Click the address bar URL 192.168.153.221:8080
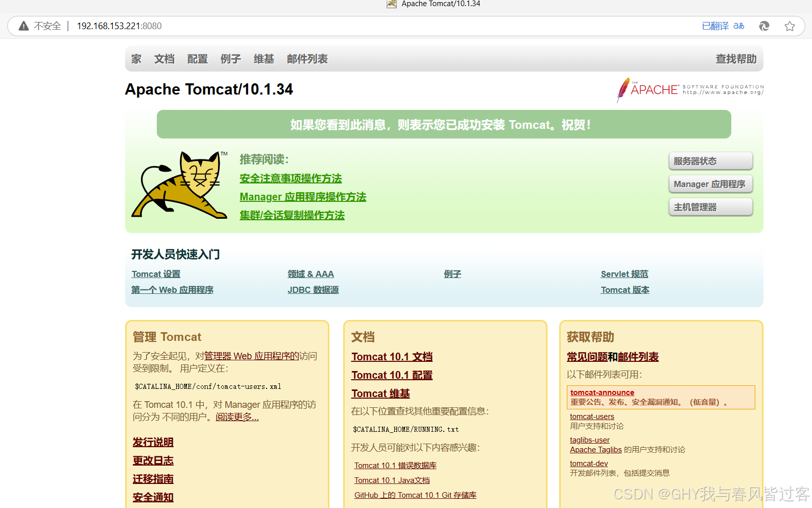Viewport: 812px width, 508px height. coord(119,26)
